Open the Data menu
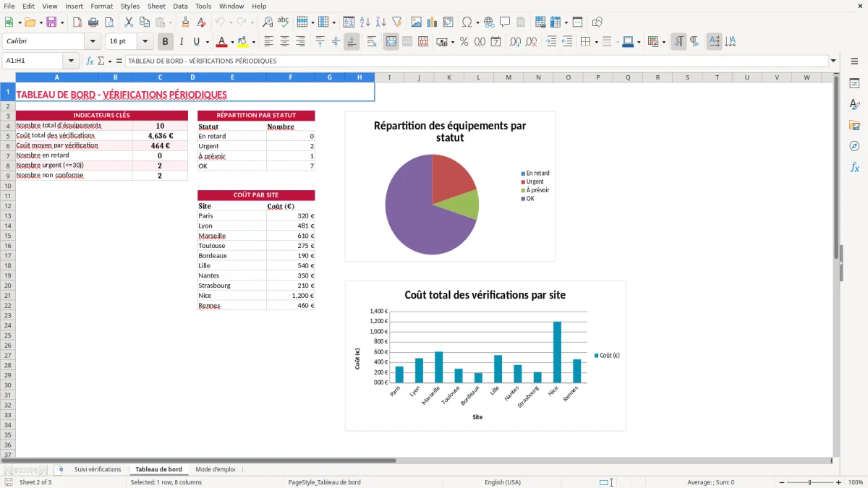 point(180,6)
